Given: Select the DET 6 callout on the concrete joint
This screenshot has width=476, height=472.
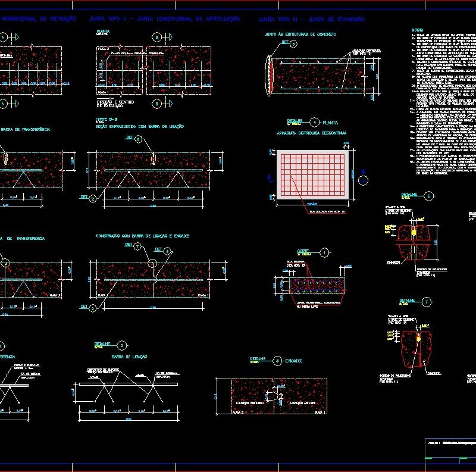Looking at the screenshot, I should point(293,43).
